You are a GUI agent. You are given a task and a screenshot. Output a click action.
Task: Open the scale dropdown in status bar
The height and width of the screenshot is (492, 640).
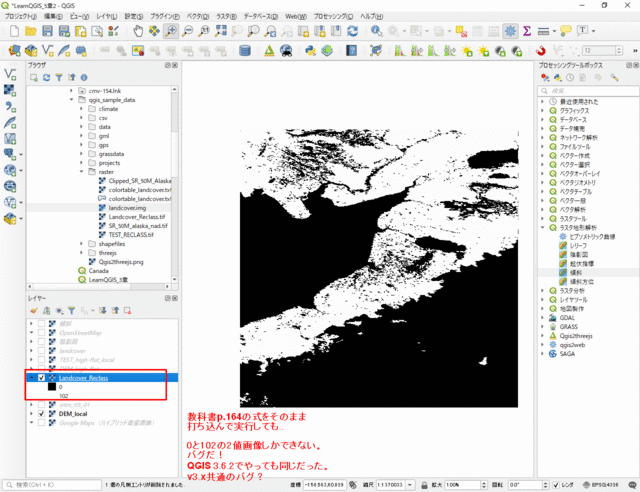409,485
